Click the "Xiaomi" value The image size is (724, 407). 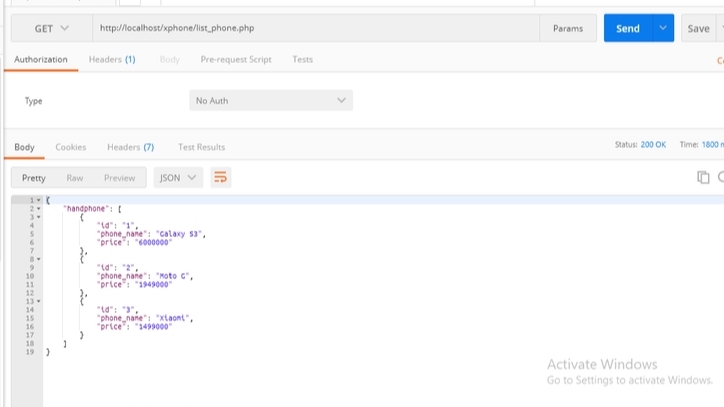(x=173, y=318)
